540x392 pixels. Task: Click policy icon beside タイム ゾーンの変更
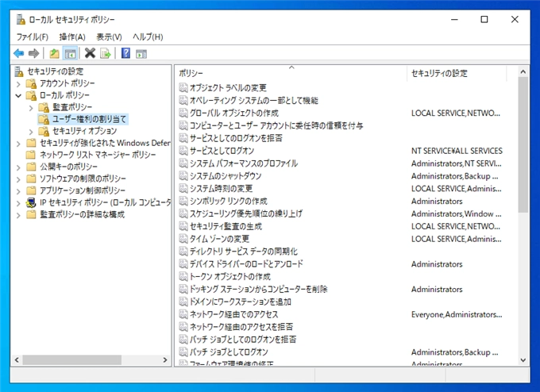183,239
